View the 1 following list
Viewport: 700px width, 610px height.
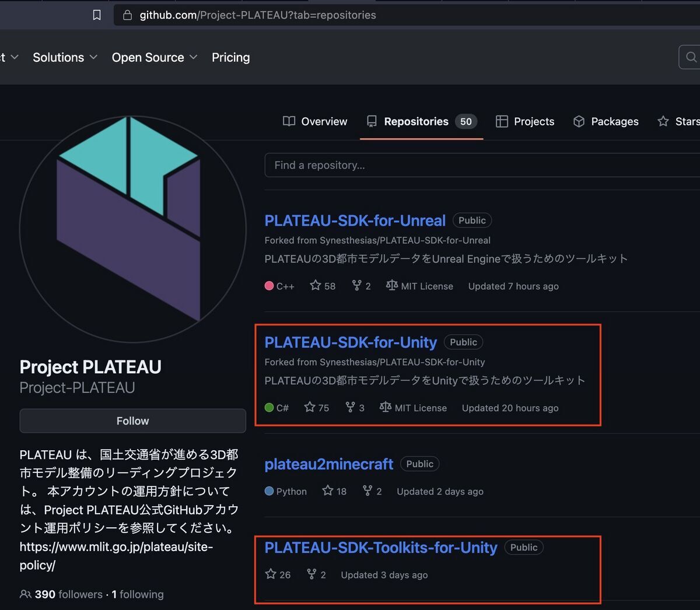click(x=138, y=594)
